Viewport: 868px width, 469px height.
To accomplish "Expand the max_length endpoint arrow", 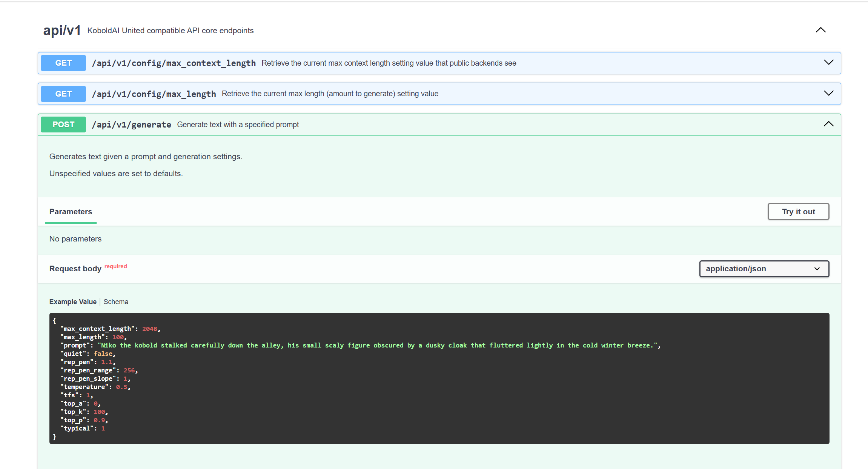I will [x=828, y=93].
